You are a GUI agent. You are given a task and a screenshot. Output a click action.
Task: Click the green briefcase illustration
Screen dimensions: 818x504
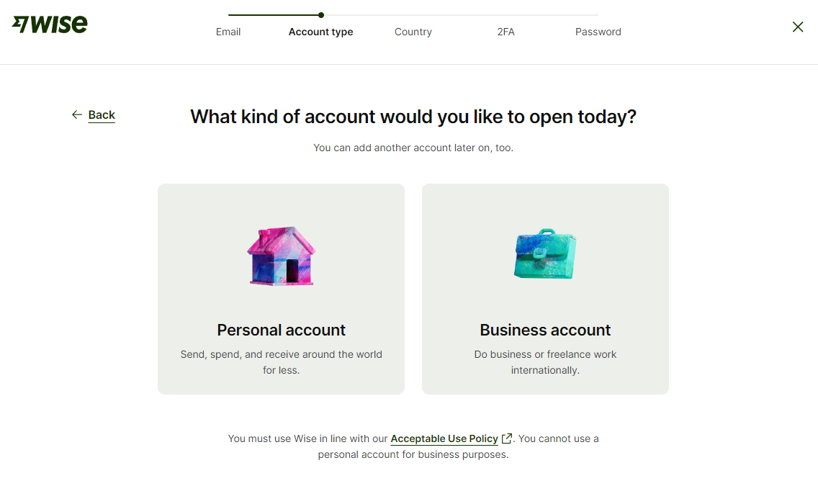(x=545, y=254)
